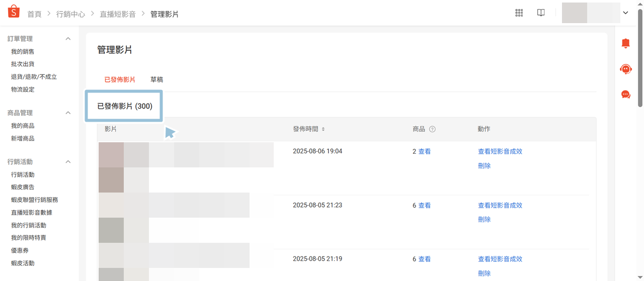Click the Shopee logo icon
Image resolution: width=644 pixels, height=281 pixels.
point(14,12)
